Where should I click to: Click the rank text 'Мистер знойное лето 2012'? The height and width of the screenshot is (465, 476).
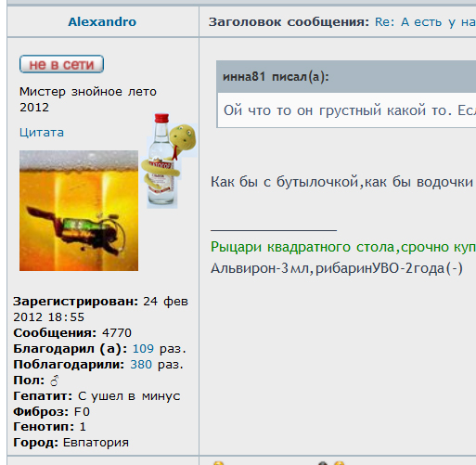(x=88, y=99)
